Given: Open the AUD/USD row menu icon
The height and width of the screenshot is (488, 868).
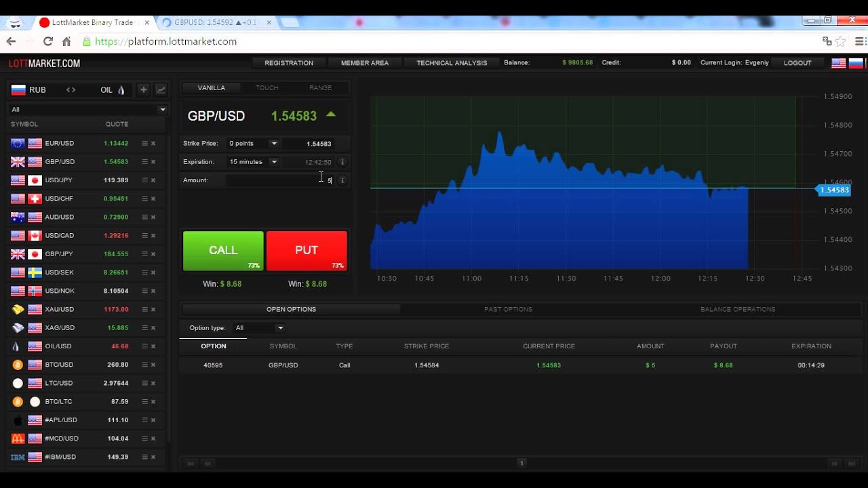Looking at the screenshot, I should point(144,217).
